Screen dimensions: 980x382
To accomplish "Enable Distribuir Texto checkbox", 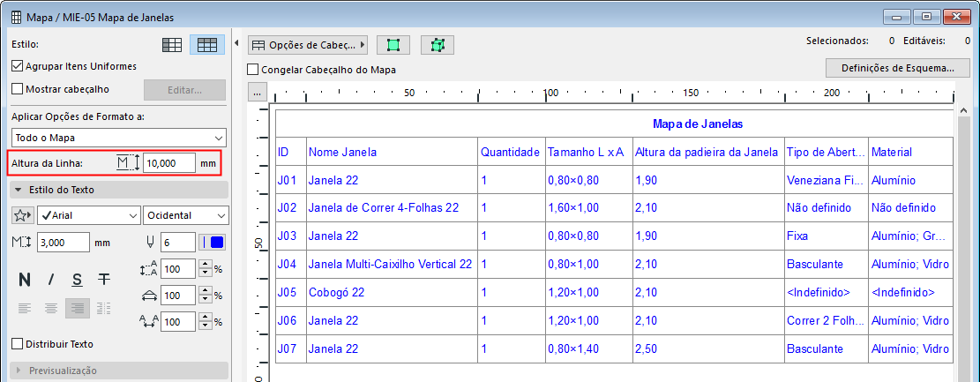I will (x=18, y=344).
